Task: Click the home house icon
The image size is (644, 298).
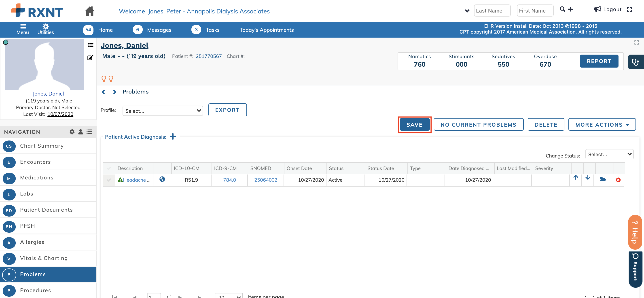Action: [x=89, y=11]
